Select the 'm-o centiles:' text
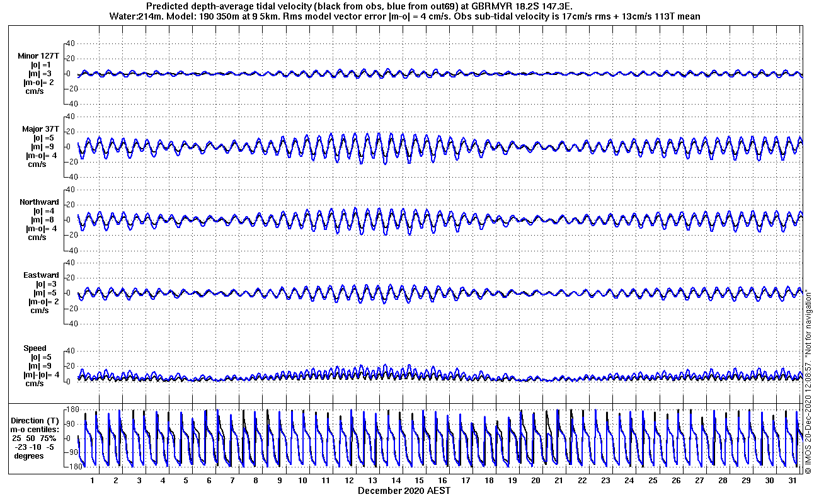The height and width of the screenshot is (504, 819). click(33, 429)
